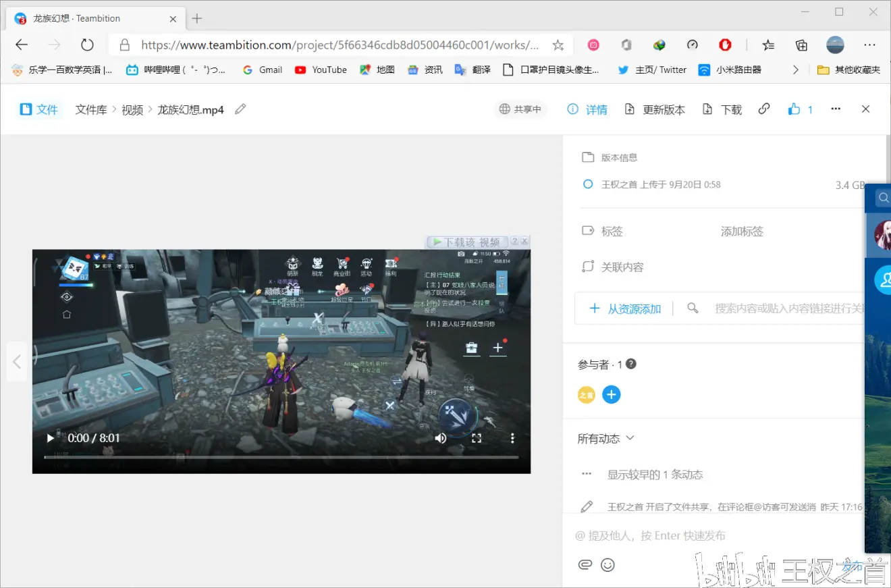The width and height of the screenshot is (891, 588).
Task: Open the 文件 tab
Action: pos(39,109)
